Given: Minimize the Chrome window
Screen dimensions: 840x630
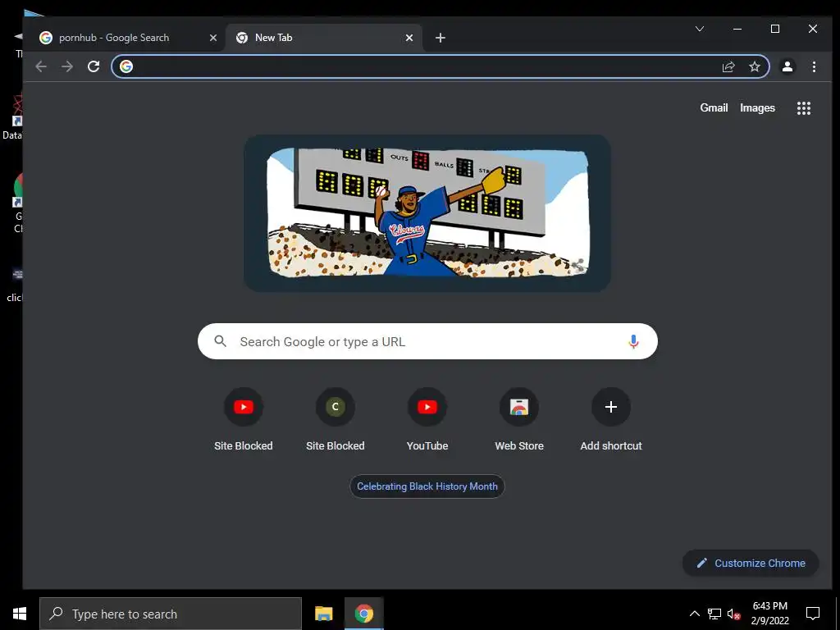Looking at the screenshot, I should pyautogui.click(x=737, y=29).
